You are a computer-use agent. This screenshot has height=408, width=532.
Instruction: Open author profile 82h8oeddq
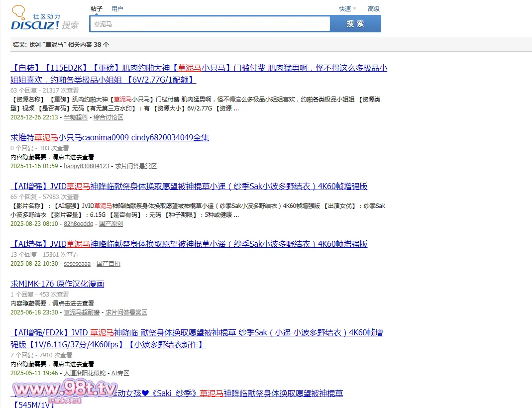coord(78,224)
